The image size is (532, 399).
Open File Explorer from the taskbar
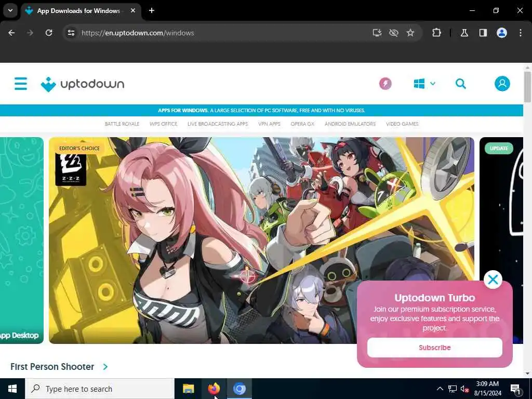click(188, 389)
